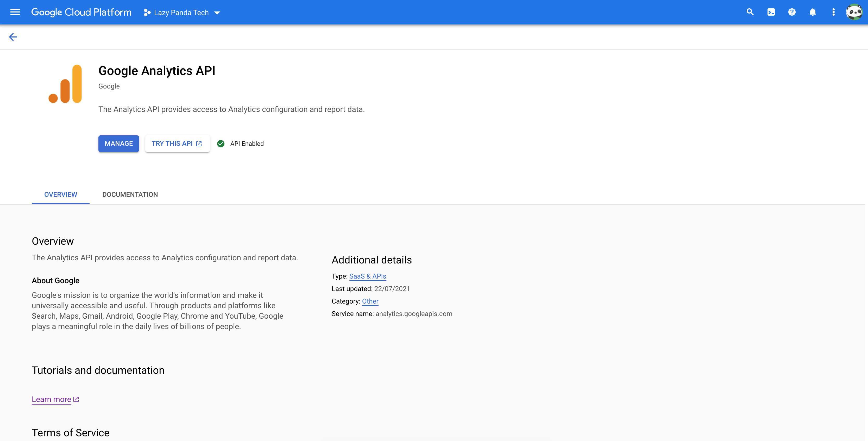Screen dimensions: 868x441
Task: Activate Cloud Shell terminal icon
Action: pos(771,12)
